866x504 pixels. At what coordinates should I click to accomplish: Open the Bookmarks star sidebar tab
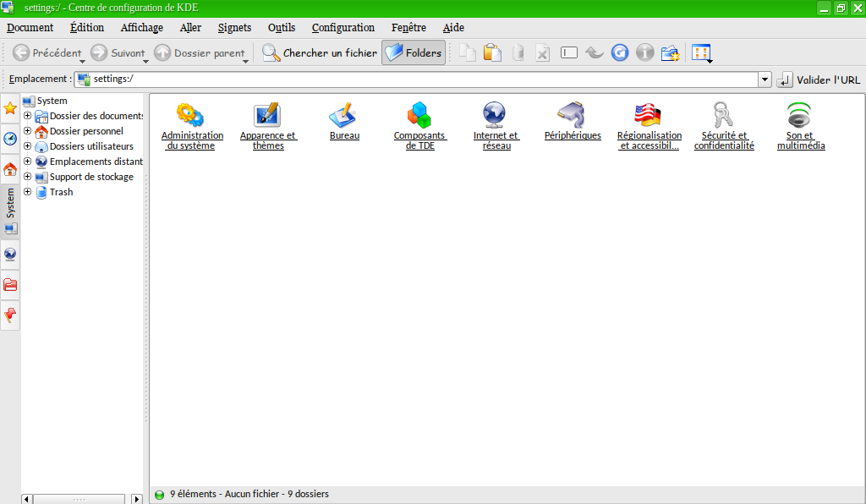[10, 108]
